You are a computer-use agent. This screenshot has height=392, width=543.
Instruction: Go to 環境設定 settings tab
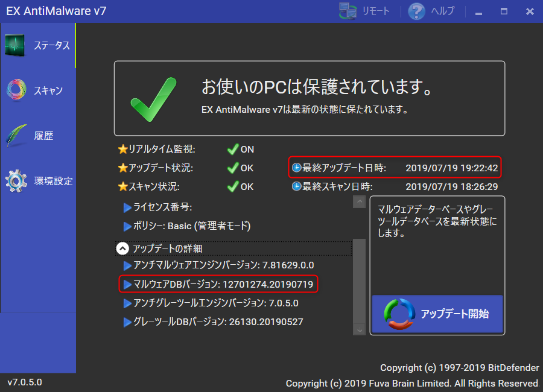tap(38, 181)
